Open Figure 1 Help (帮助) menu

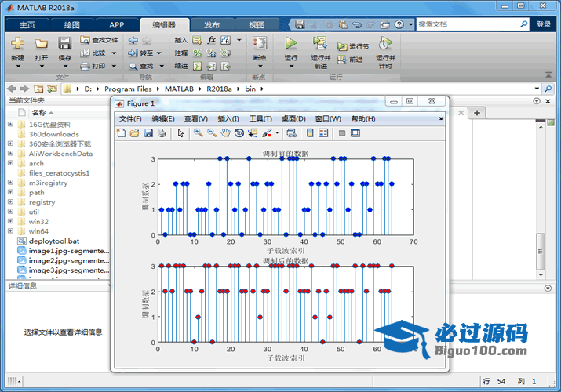[x=363, y=118]
